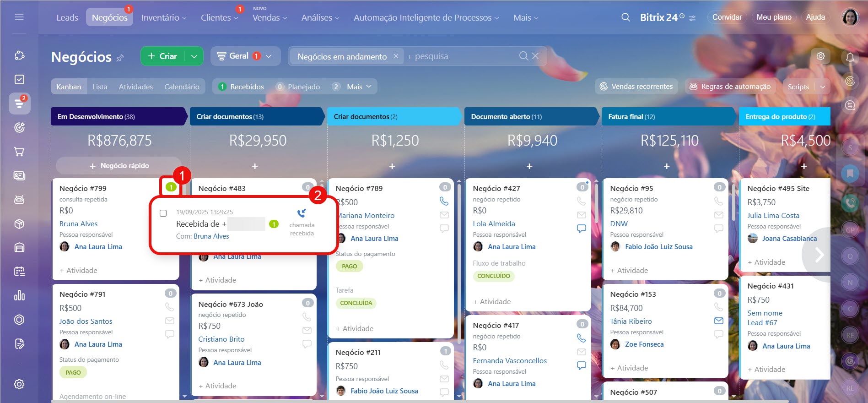This screenshot has width=868, height=403.
Task: Click the Regras de automação button
Action: click(x=730, y=87)
